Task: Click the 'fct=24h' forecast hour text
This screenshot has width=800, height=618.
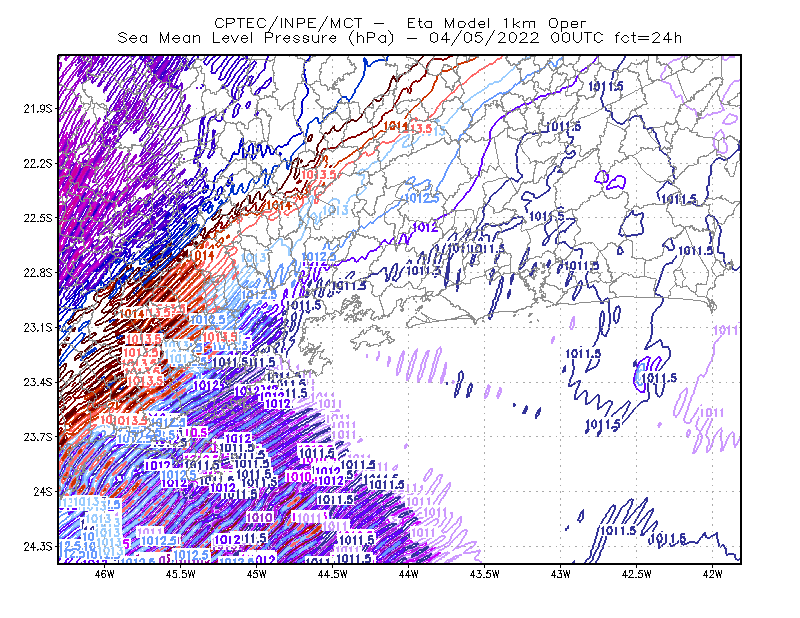Action: pyautogui.click(x=648, y=38)
